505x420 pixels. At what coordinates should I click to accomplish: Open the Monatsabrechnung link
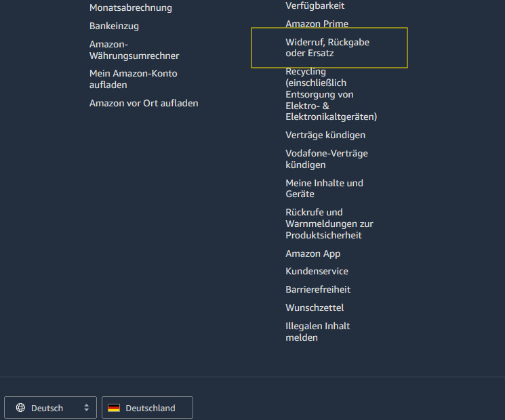130,7
